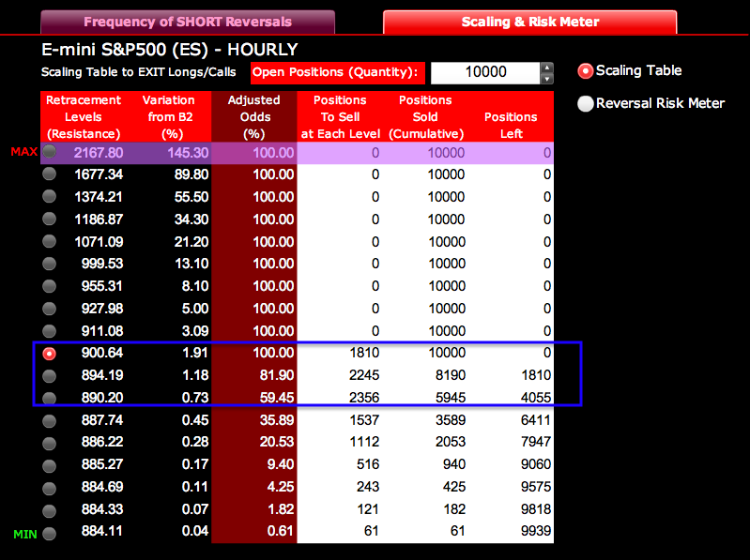The width and height of the screenshot is (750, 560).
Task: Select the 887.74 retracement level radio
Action: click(50, 421)
